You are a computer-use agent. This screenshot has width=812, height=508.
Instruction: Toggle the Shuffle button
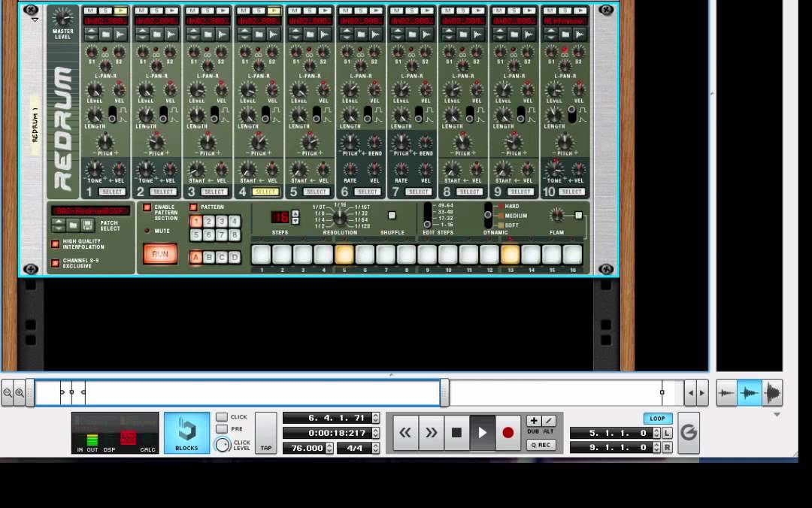[392, 215]
